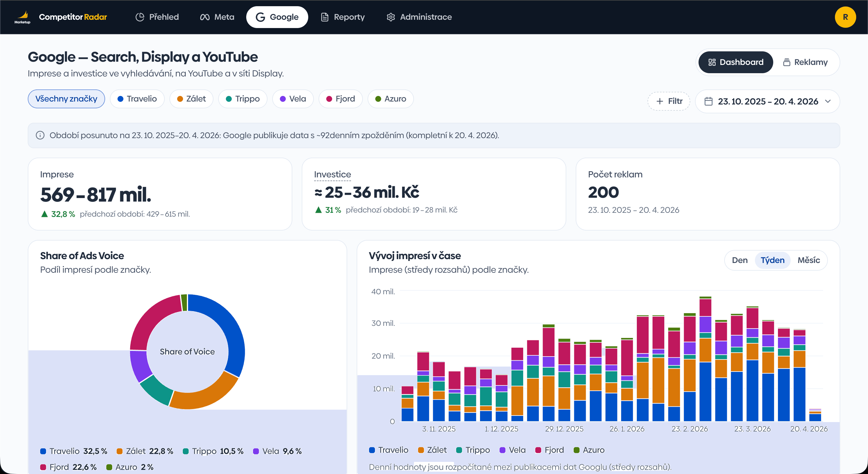868x474 pixels.
Task: Switch to the Dashboard view
Action: [x=735, y=62]
